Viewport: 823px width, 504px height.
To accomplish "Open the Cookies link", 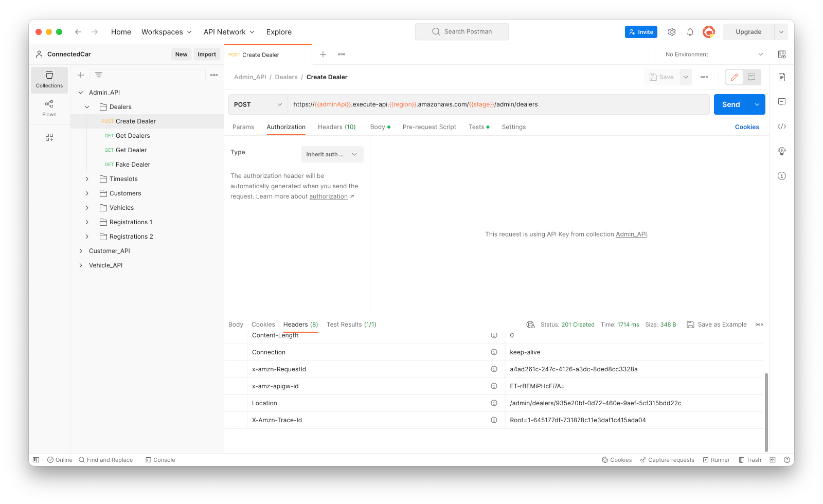I will pyautogui.click(x=747, y=127).
